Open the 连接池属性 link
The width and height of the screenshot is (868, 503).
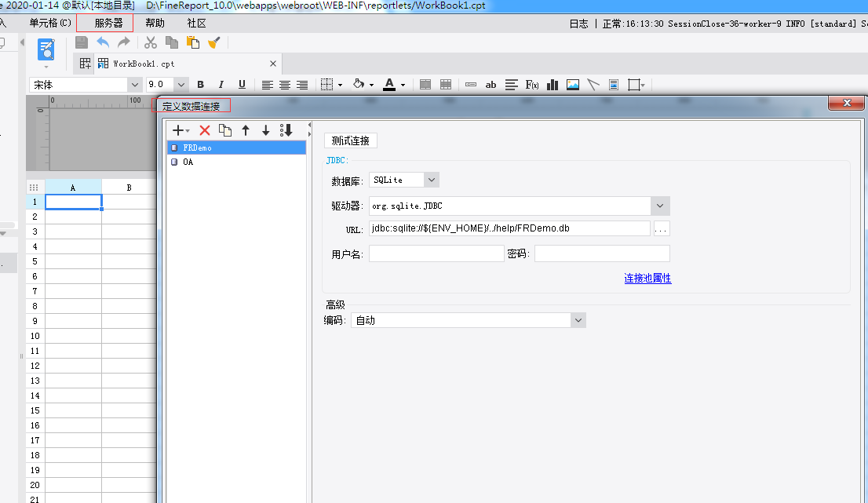point(647,279)
